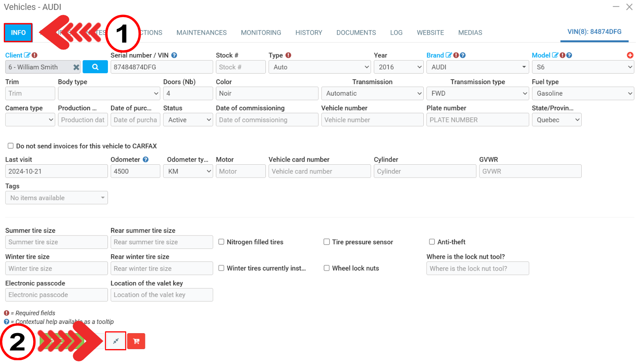Click the blue client search magnifier button

click(x=95, y=67)
